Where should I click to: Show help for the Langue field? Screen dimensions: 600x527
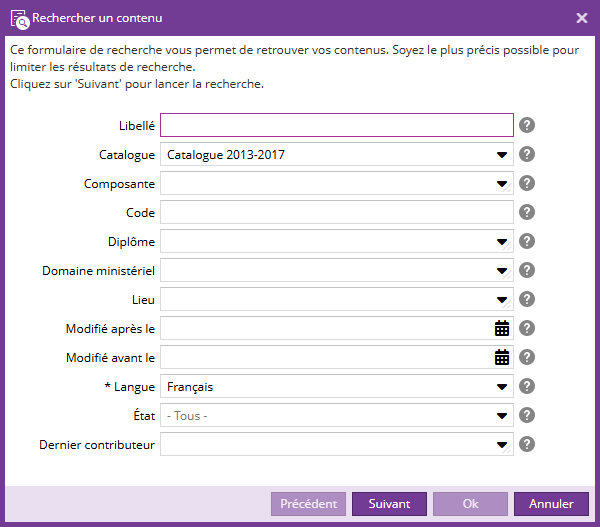tap(527, 386)
